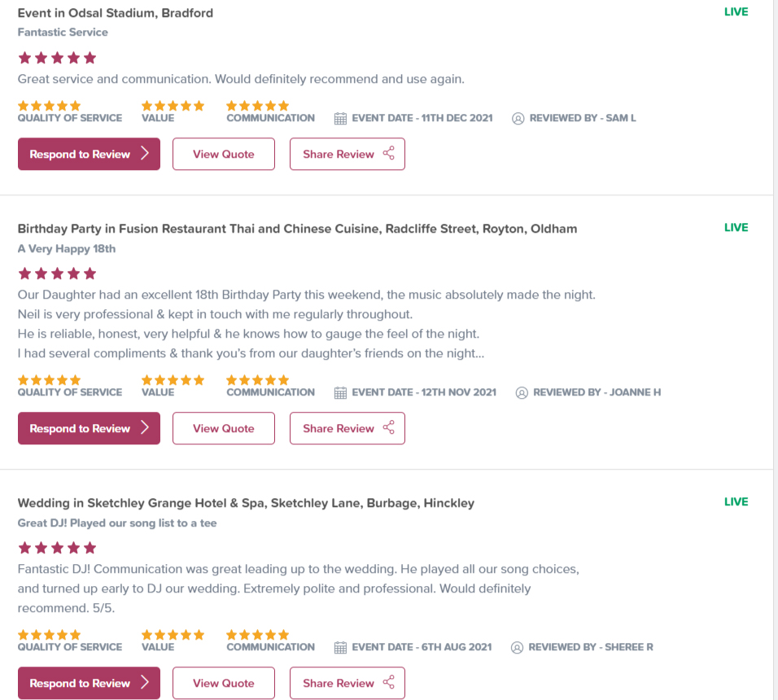Image resolution: width=778 pixels, height=700 pixels.
Task: Click Quality of Service stars for Odsal review
Action: (x=50, y=106)
